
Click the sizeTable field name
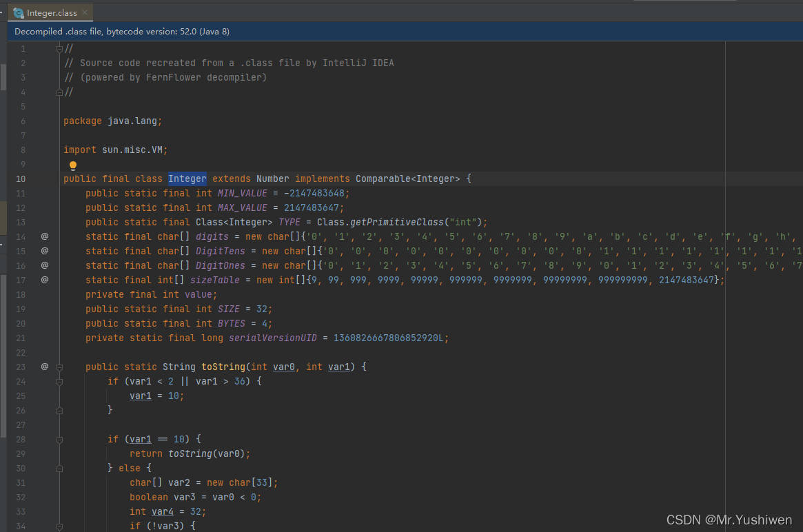tap(214, 280)
